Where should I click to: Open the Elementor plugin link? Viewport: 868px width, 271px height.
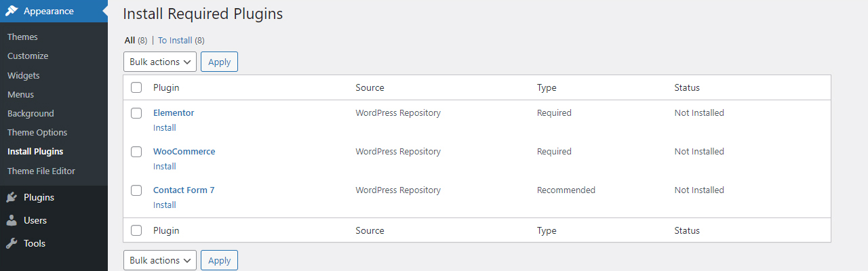pos(174,113)
